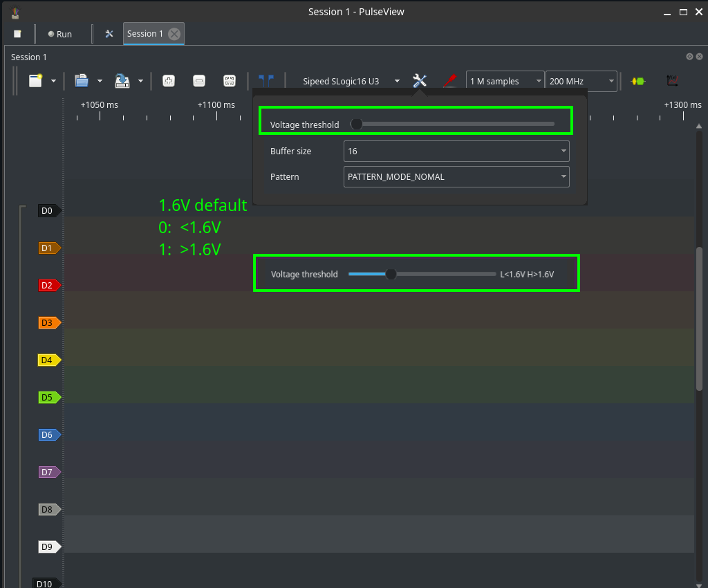Open the Buffer size dropdown

(x=456, y=151)
